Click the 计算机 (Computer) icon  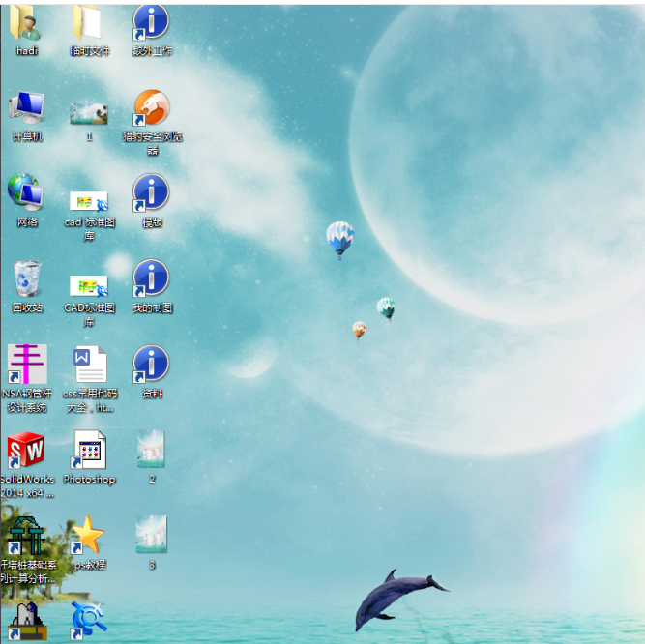(x=26, y=108)
